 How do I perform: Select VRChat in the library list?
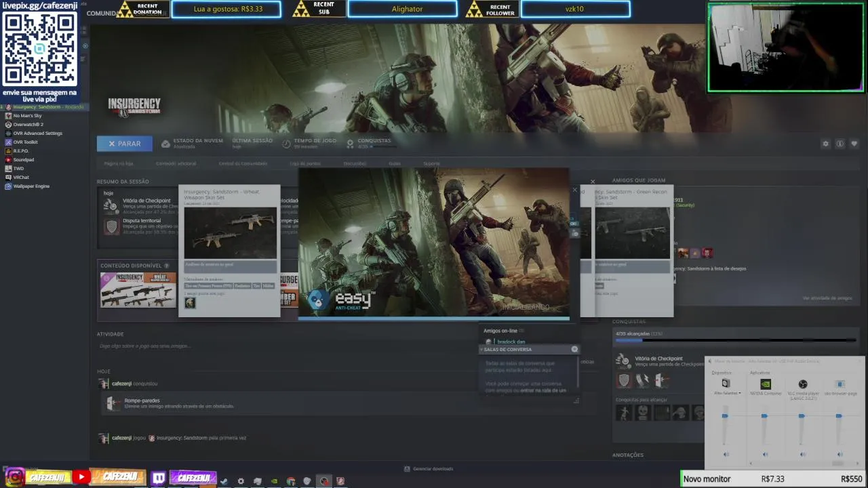[21, 178]
